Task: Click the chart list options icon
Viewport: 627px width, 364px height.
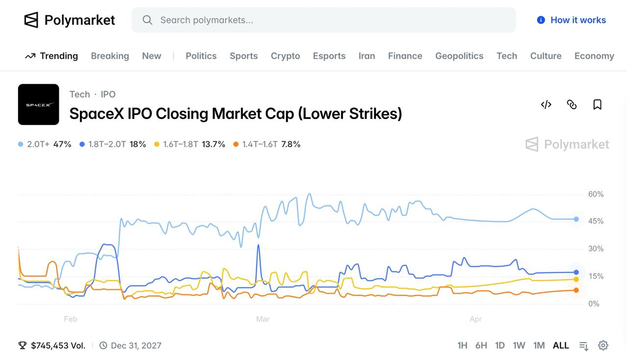Action: [x=583, y=346]
